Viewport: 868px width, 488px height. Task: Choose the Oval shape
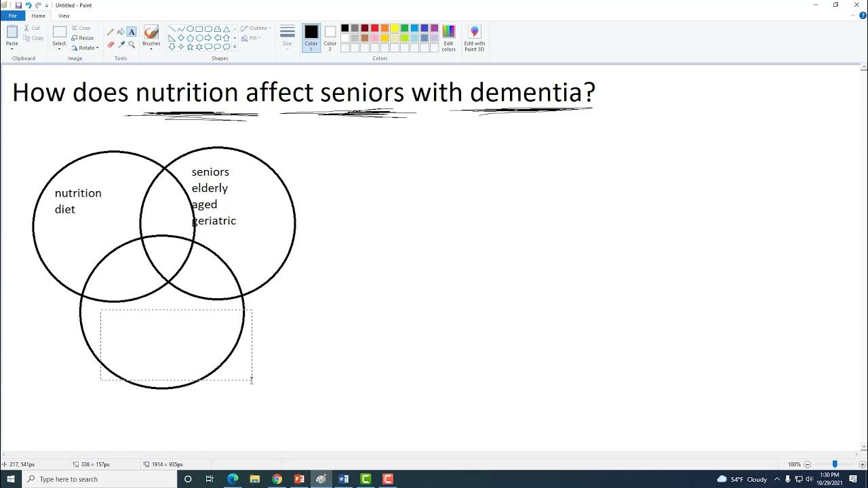[x=190, y=29]
